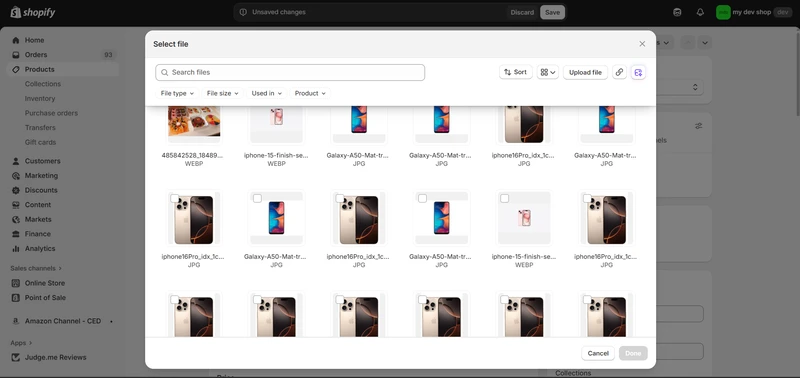
Task: Open the Inventory submenu item
Action: click(x=40, y=98)
